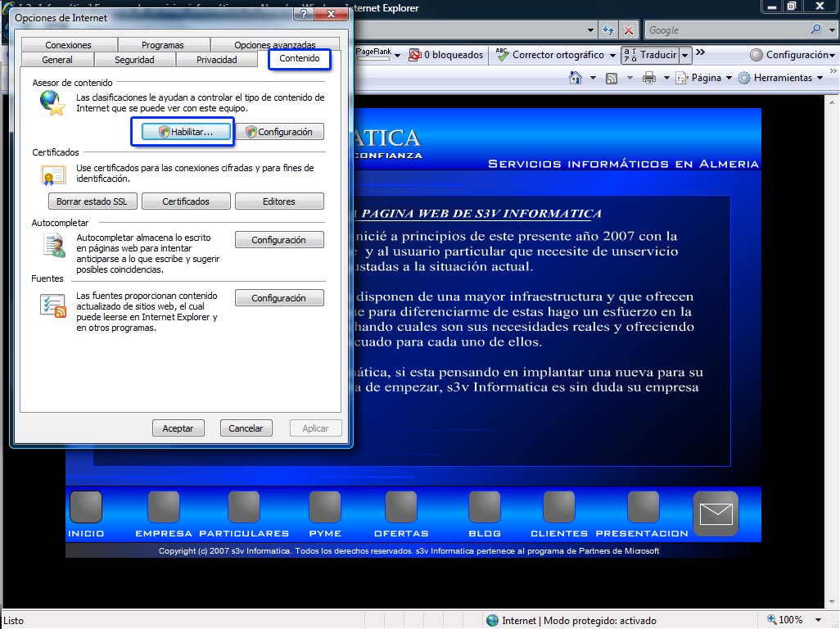
Task: Click the Google search magnifier icon
Action: [815, 29]
